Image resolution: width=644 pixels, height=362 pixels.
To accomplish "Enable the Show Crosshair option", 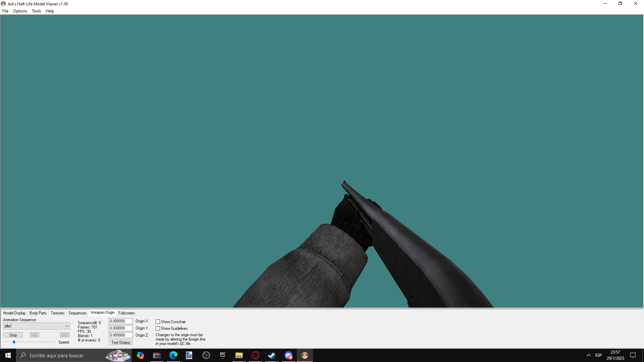I will (x=158, y=321).
